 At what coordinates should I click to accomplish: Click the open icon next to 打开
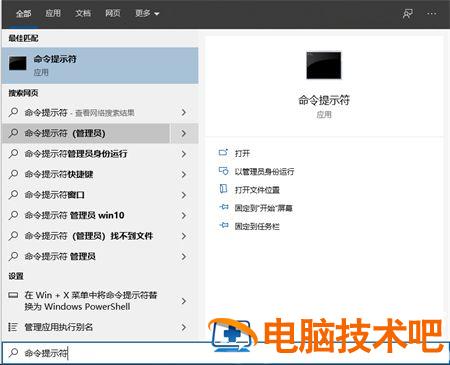click(x=223, y=153)
